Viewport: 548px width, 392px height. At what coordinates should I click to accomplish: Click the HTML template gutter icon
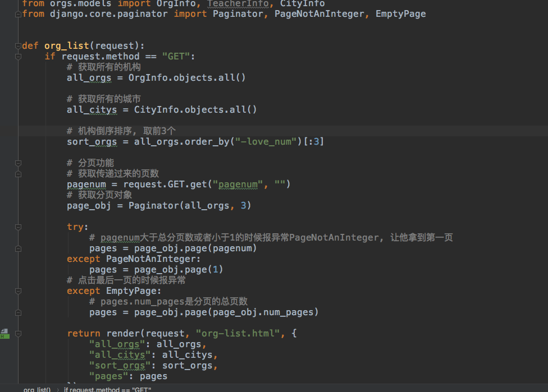point(4,333)
